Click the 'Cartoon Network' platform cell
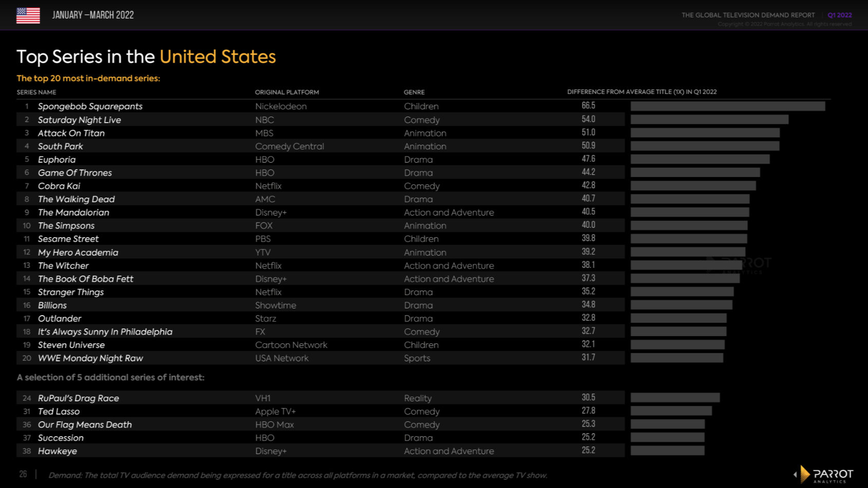This screenshot has width=868, height=488. click(291, 345)
